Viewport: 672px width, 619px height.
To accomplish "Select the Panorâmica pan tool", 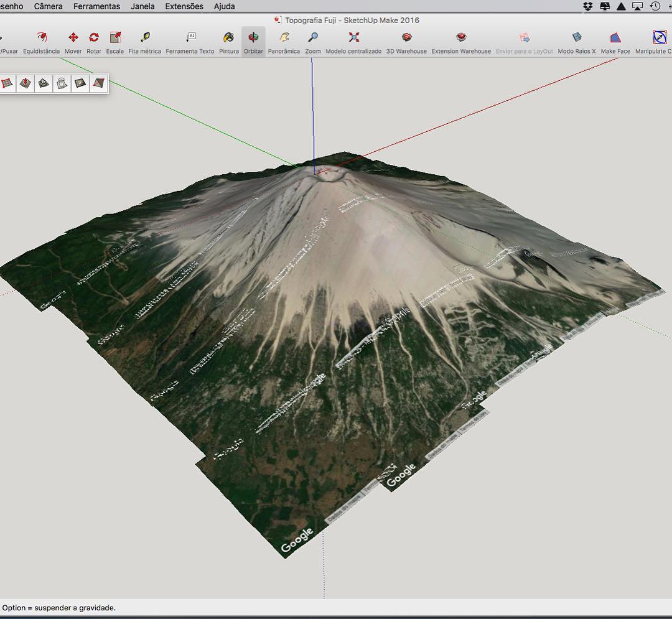I will click(x=284, y=38).
